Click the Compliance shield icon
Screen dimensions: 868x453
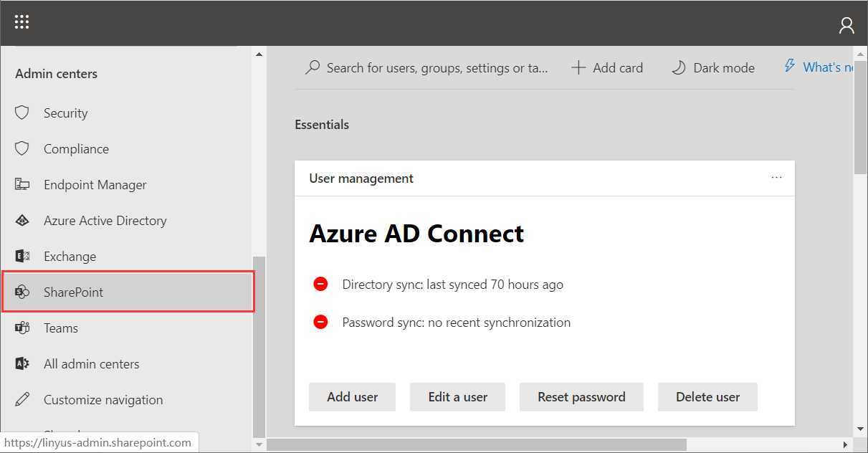tap(22, 148)
